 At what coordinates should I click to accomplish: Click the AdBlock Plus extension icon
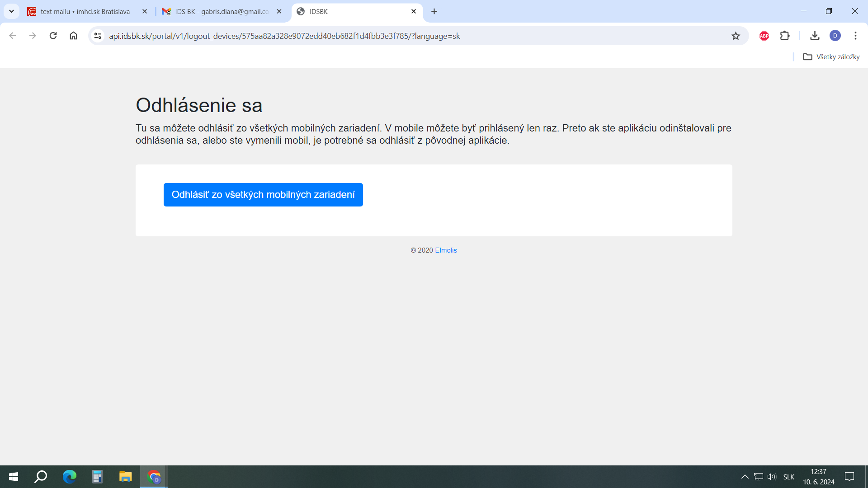pyautogui.click(x=764, y=36)
